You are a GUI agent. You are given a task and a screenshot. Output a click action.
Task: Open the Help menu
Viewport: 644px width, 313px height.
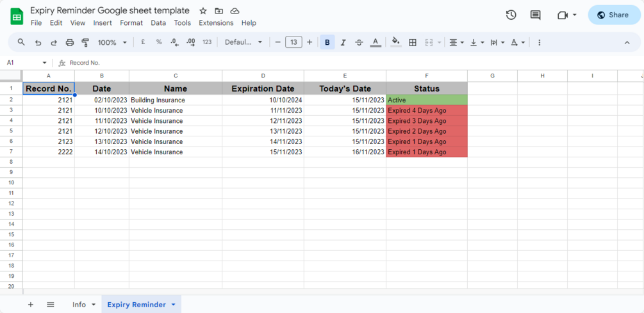249,23
